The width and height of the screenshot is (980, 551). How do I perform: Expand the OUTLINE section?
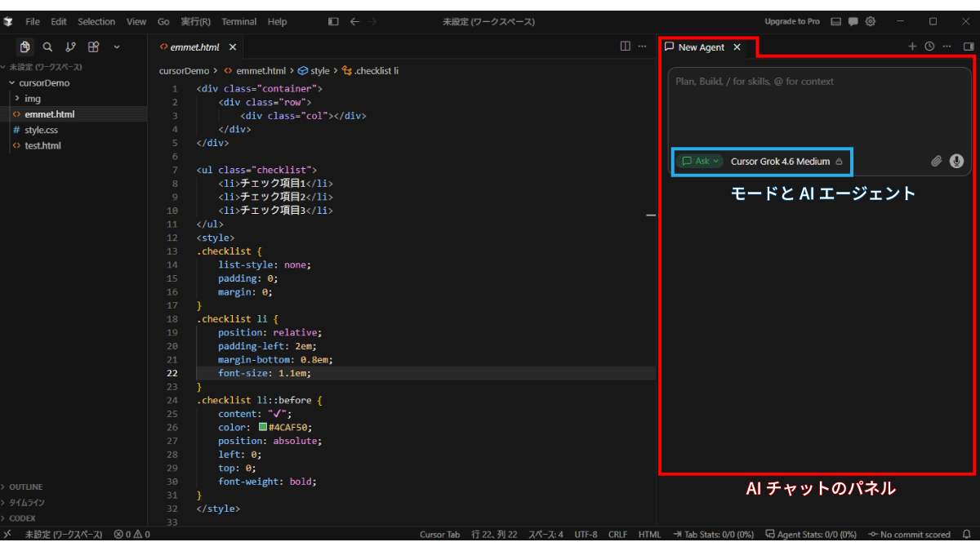click(x=74, y=487)
